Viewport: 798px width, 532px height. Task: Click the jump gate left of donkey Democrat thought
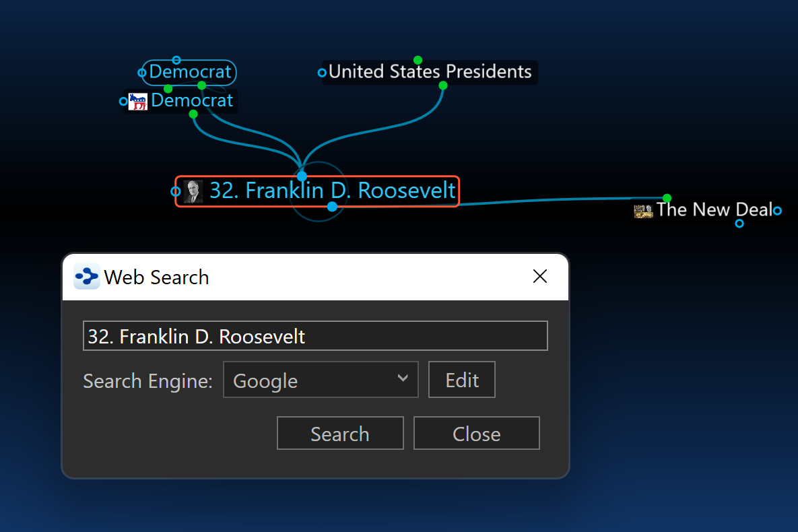pyautogui.click(x=123, y=101)
